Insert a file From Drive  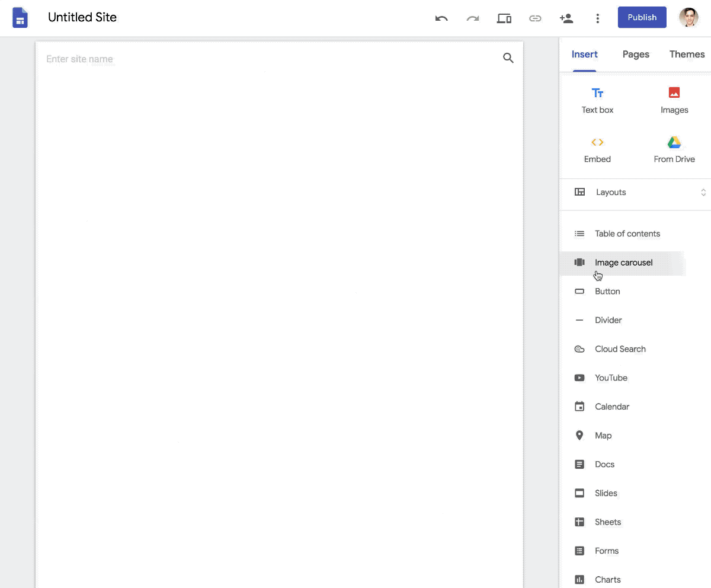pos(674,150)
